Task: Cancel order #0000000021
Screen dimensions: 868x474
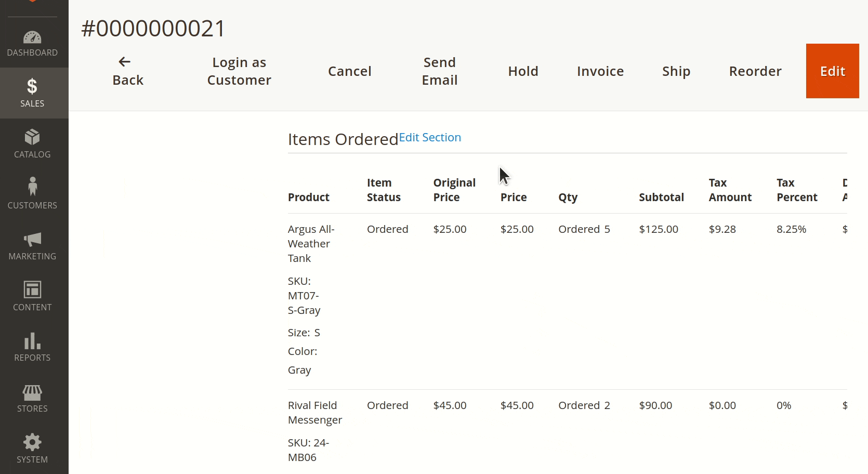Action: 349,71
